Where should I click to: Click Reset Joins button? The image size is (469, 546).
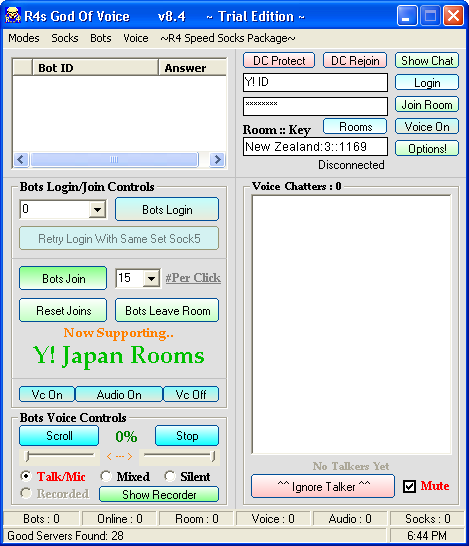63,310
